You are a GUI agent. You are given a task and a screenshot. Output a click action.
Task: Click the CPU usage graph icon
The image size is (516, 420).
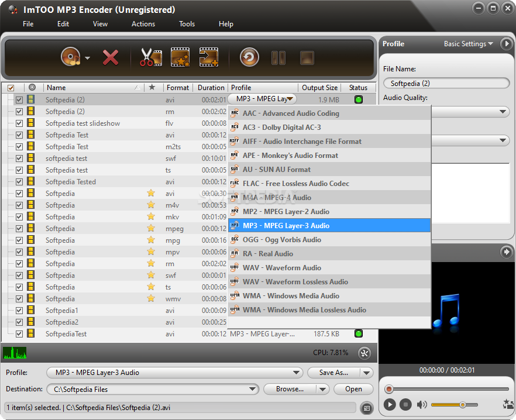pyautogui.click(x=15, y=353)
